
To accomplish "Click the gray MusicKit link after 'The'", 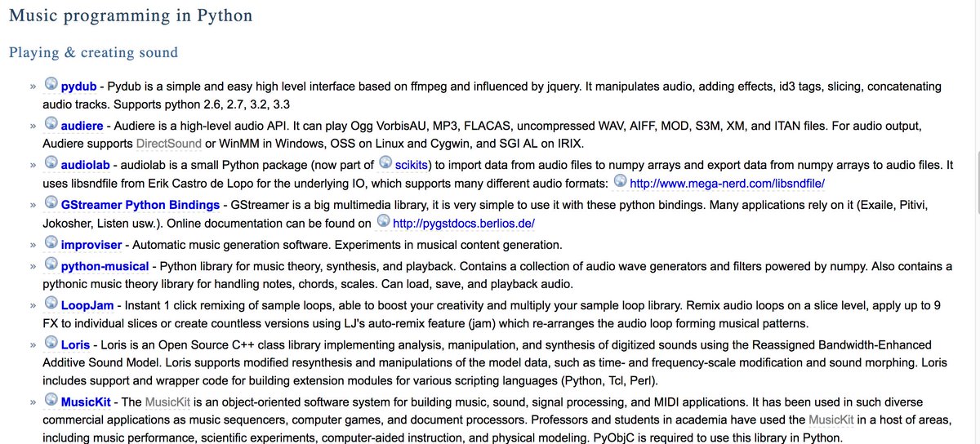I will [168, 402].
